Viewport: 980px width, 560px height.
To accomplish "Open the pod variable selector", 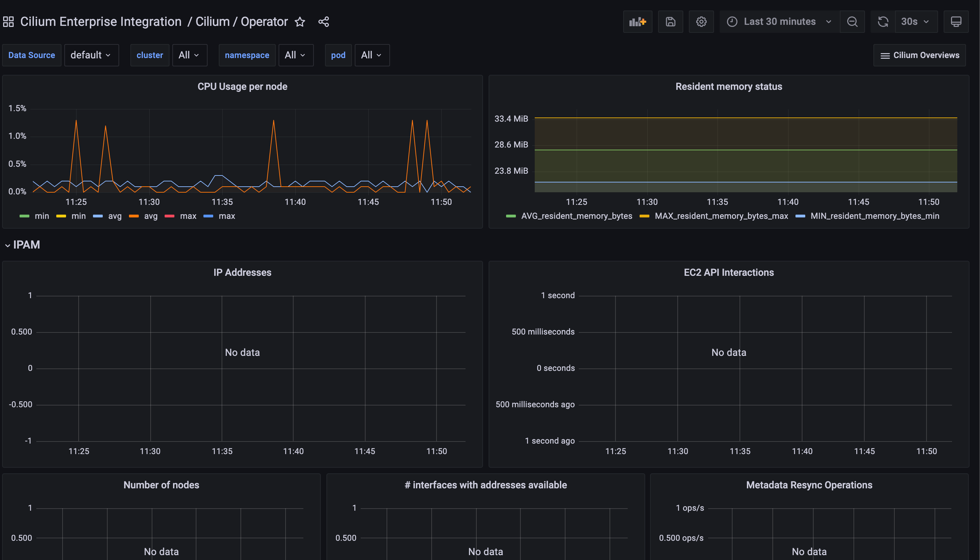I will (372, 55).
